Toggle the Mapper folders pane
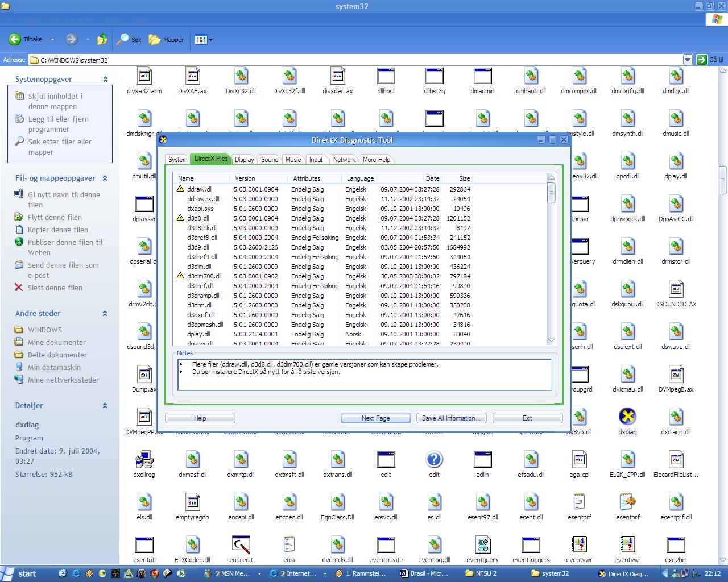Screen dimensions: 728x582 click(166, 39)
